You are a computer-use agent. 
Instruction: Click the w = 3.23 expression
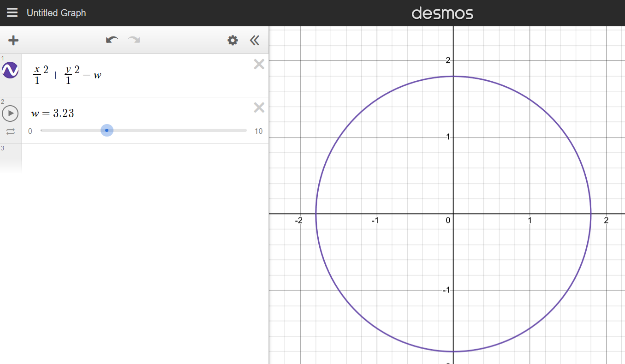pos(53,113)
